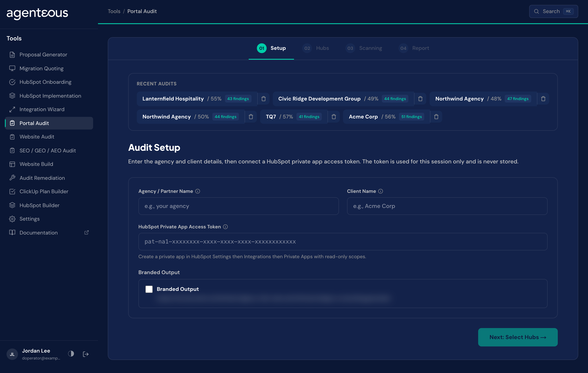Click the HubSpot Implementation layers icon
The width and height of the screenshot is (588, 373).
[12, 96]
